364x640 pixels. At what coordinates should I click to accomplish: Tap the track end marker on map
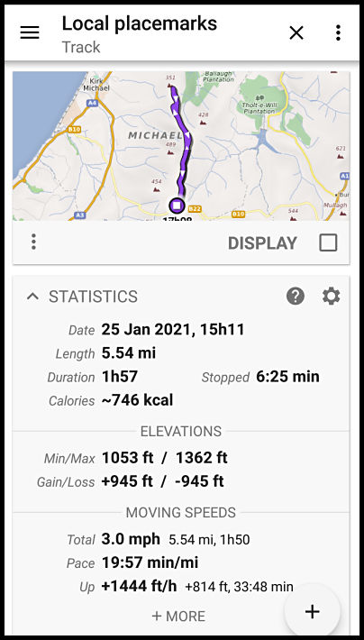point(177,206)
